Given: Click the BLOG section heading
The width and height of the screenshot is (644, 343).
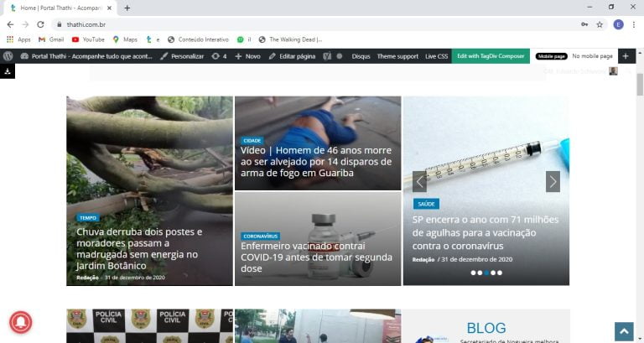Looking at the screenshot, I should point(486,328).
